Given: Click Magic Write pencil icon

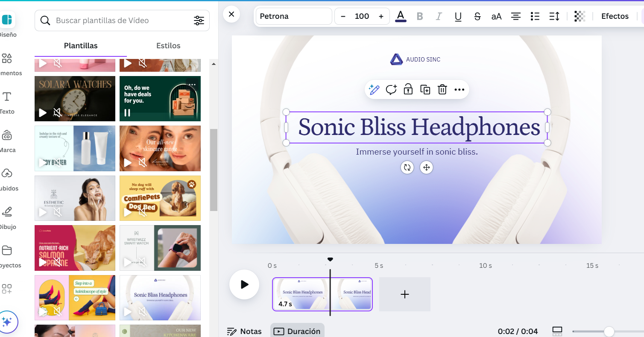Looking at the screenshot, I should (x=374, y=90).
